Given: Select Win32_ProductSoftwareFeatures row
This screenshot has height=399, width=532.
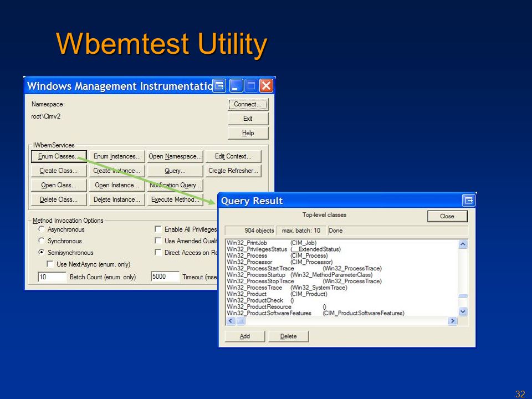Looking at the screenshot, I should pyautogui.click(x=342, y=313).
